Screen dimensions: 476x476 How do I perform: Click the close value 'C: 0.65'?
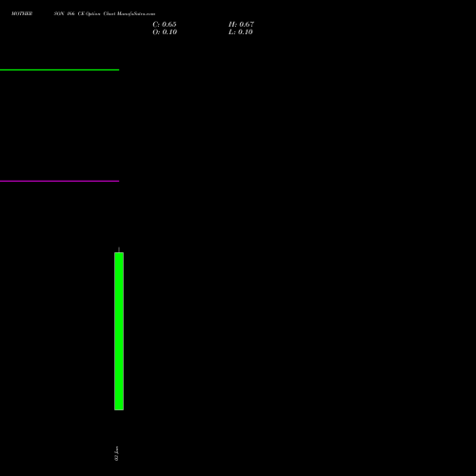(165, 25)
